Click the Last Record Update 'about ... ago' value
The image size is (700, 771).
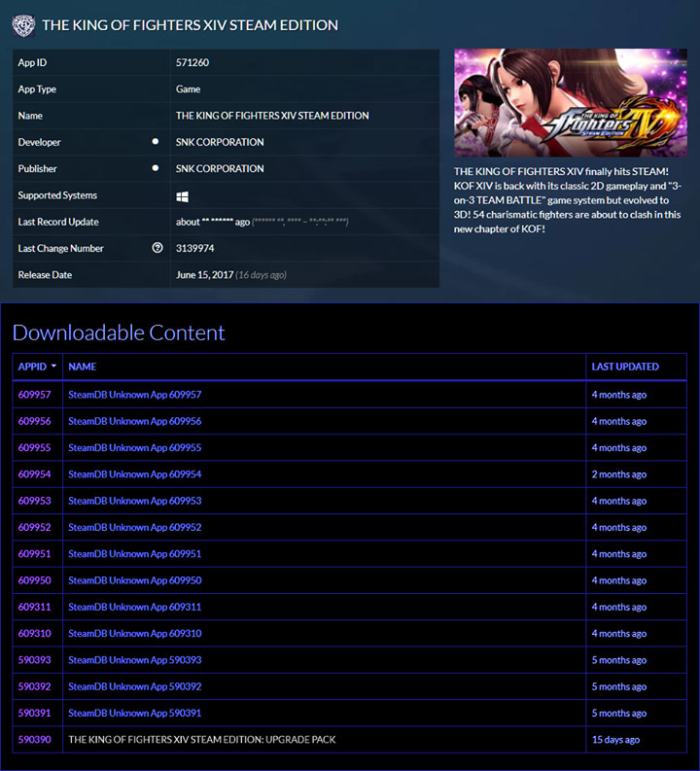tap(262, 222)
